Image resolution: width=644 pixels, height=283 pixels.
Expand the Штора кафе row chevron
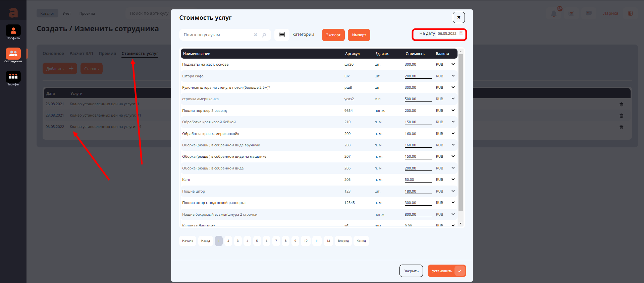pyautogui.click(x=453, y=76)
